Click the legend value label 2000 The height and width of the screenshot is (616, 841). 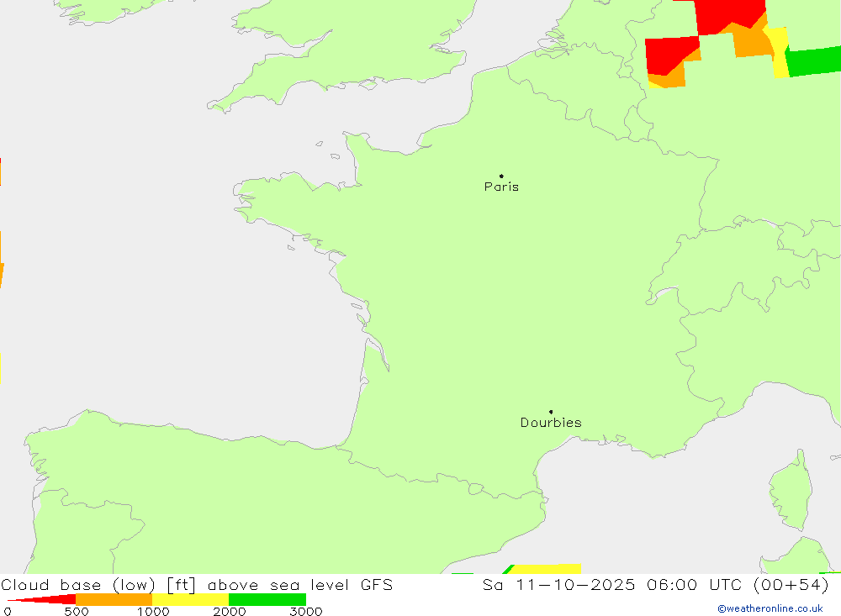click(229, 611)
